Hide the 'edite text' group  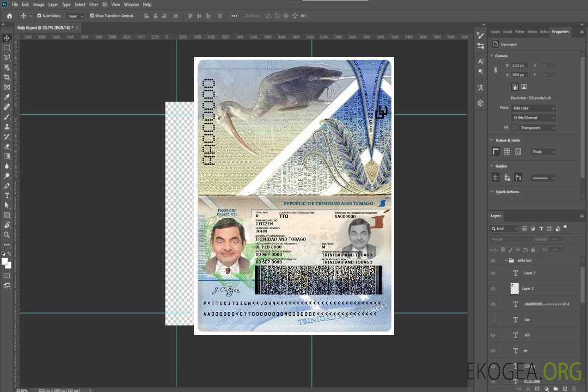pyautogui.click(x=493, y=261)
